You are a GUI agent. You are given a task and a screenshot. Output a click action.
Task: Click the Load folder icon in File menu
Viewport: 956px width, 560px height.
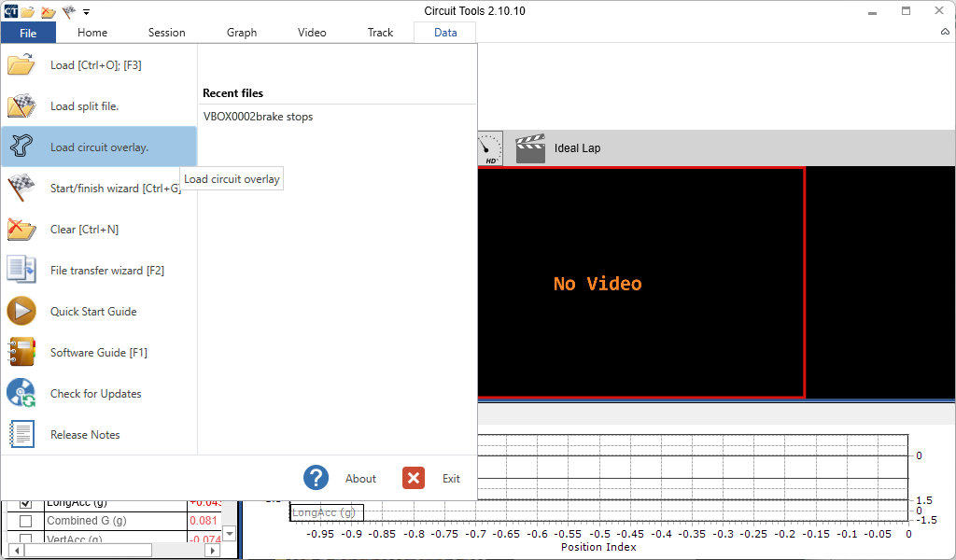pyautogui.click(x=21, y=64)
